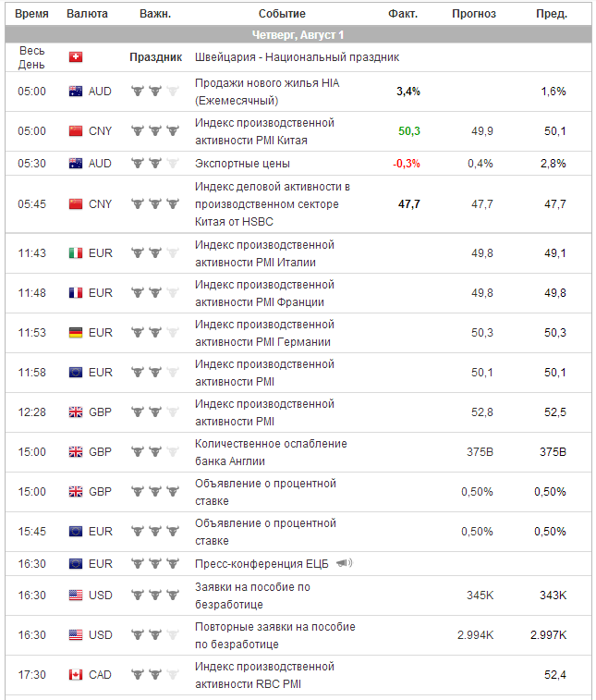Click the Germany flag icon at 11:53
596x700 pixels.
(x=76, y=333)
